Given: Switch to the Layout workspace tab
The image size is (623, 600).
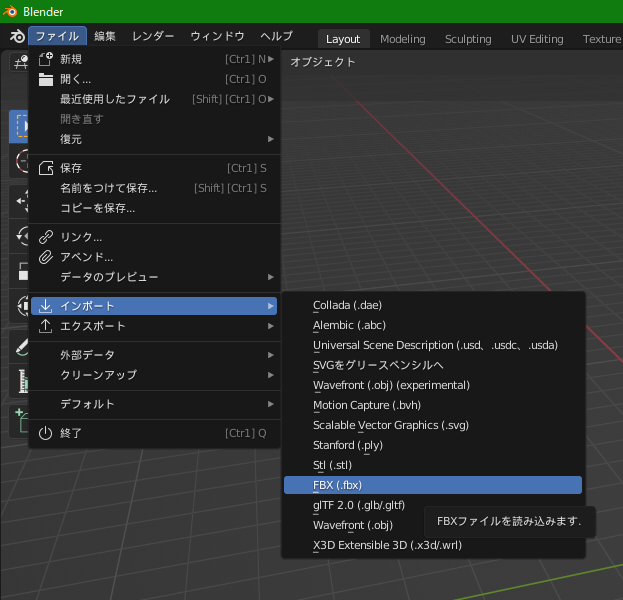Looking at the screenshot, I should pyautogui.click(x=343, y=39).
